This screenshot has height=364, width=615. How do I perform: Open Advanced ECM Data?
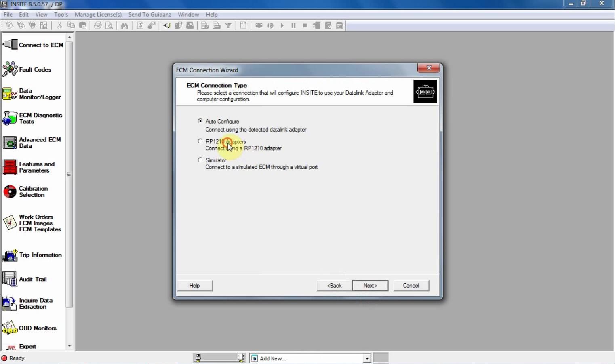[x=32, y=143]
